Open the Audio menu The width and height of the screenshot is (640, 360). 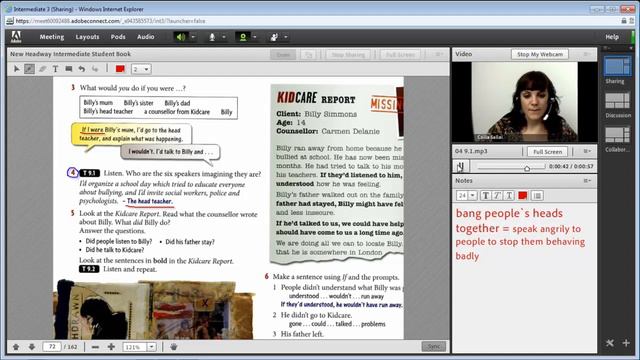(x=145, y=37)
